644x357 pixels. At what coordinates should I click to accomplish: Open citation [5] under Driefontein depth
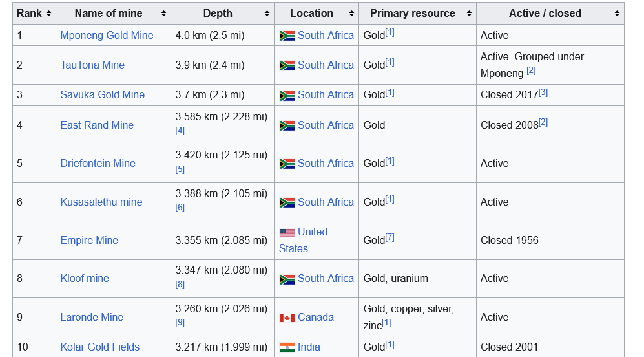pos(180,169)
